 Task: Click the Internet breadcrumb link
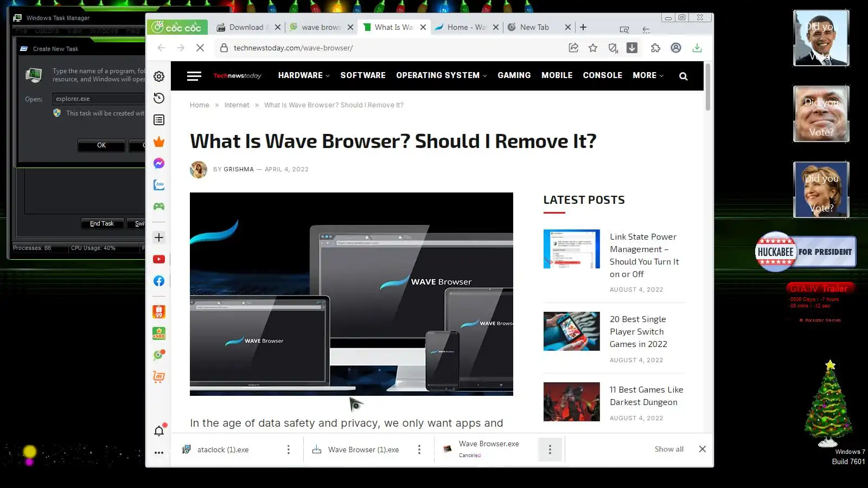coord(237,105)
